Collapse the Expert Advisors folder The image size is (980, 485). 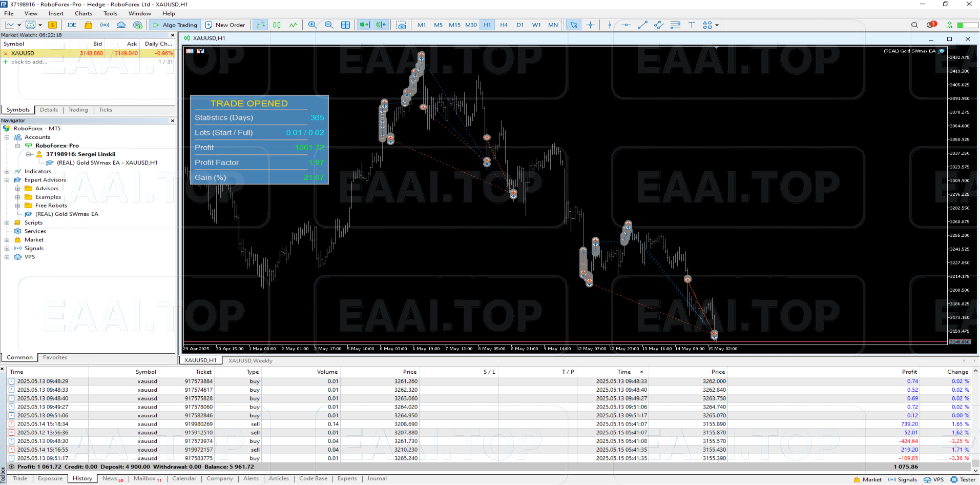6,180
